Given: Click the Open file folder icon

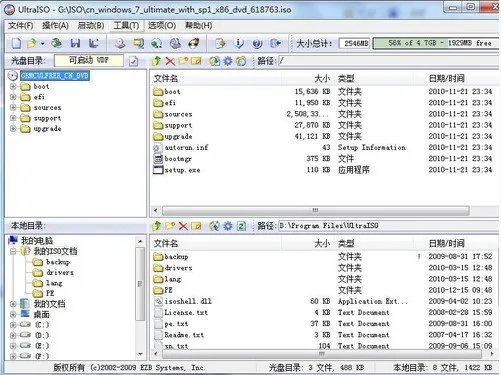Looking at the screenshot, I should click(32, 43).
